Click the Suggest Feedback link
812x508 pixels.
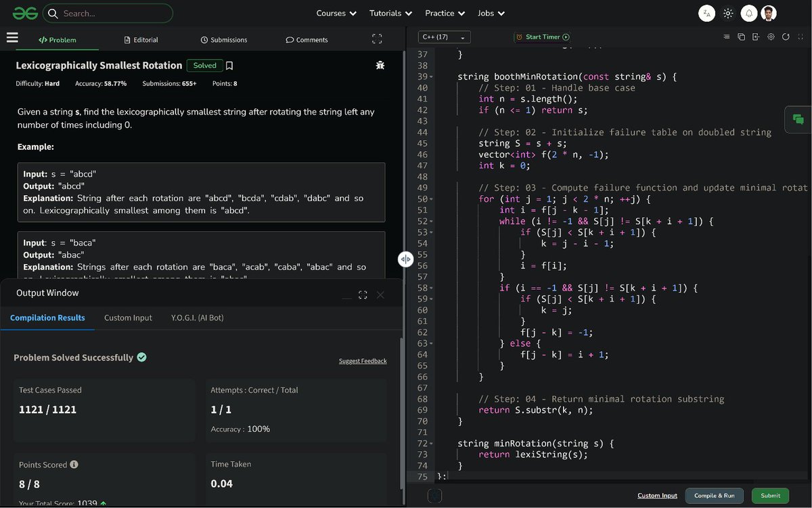(363, 361)
